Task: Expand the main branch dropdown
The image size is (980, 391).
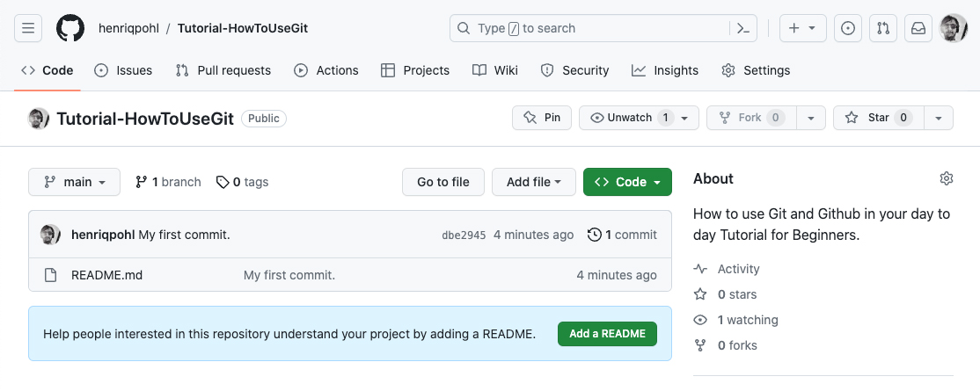Action: [75, 182]
